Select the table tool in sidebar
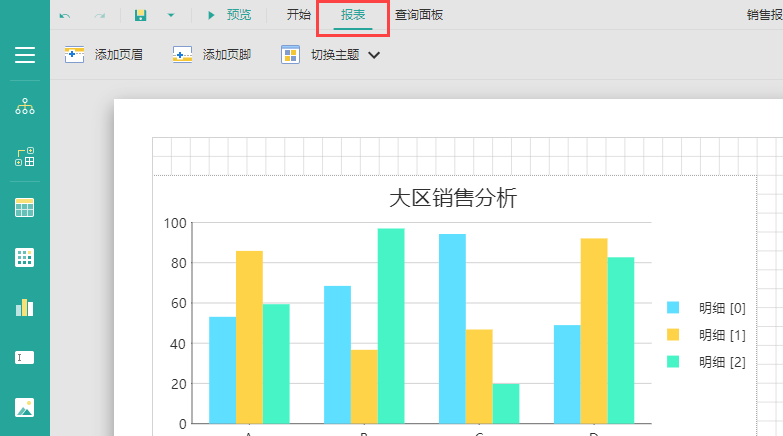783x436 pixels. [25, 207]
